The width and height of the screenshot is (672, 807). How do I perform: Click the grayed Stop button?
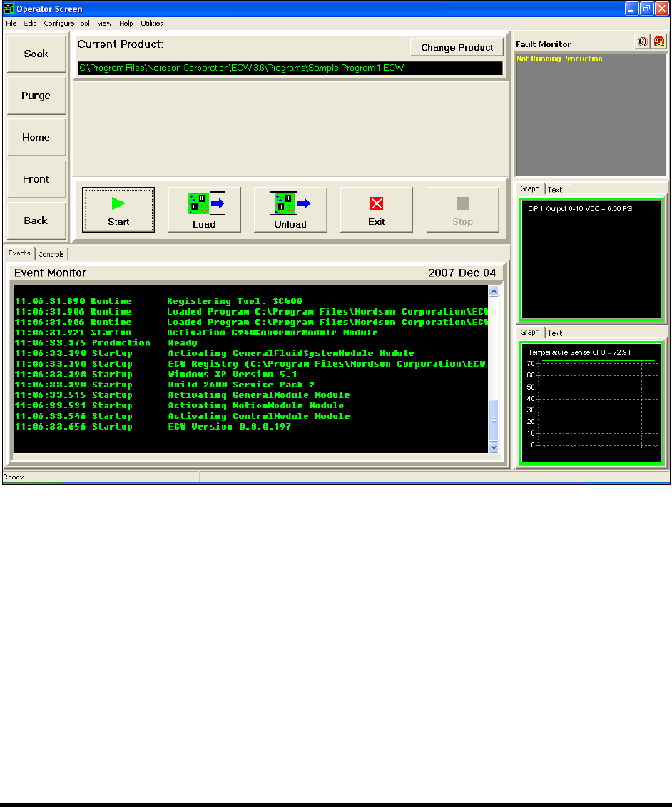click(462, 210)
